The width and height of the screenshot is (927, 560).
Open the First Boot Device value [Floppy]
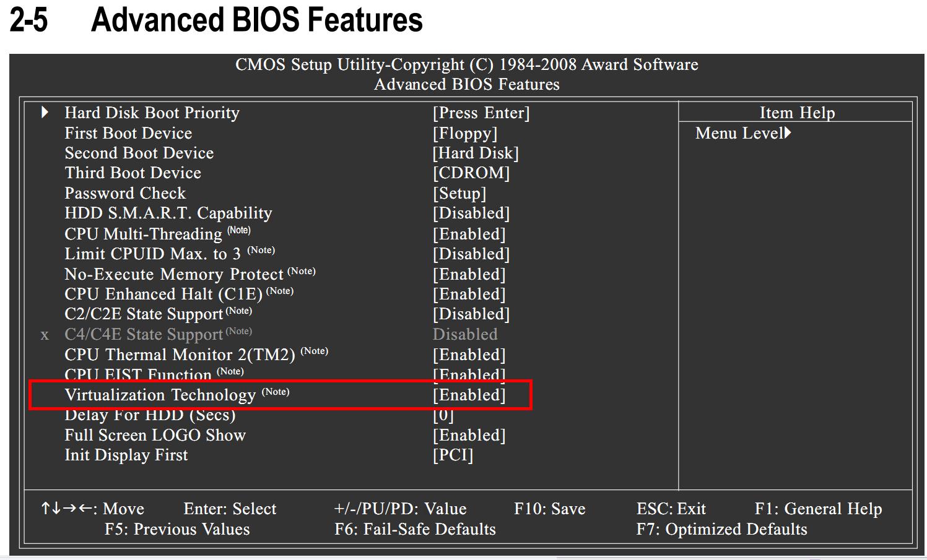tap(465, 133)
